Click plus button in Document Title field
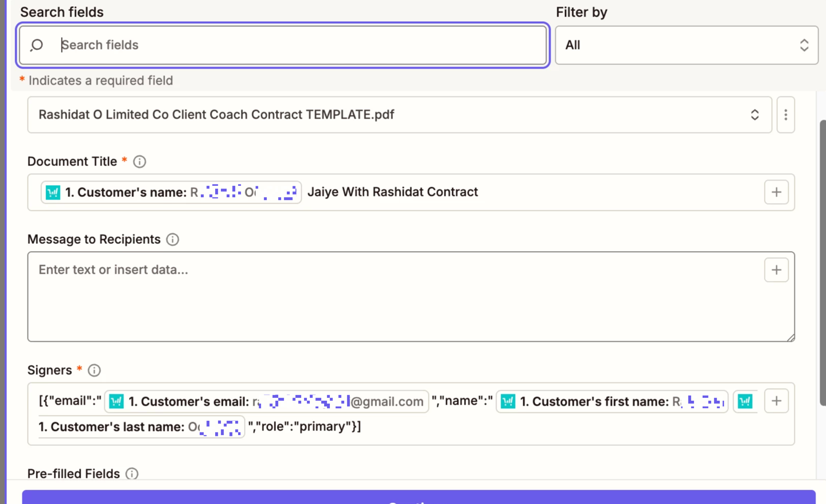Screen dimensions: 826x504 coord(776,192)
